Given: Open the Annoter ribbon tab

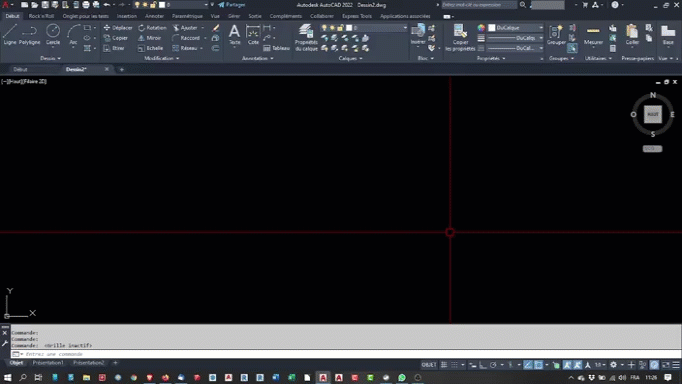Looking at the screenshot, I should click(x=154, y=16).
